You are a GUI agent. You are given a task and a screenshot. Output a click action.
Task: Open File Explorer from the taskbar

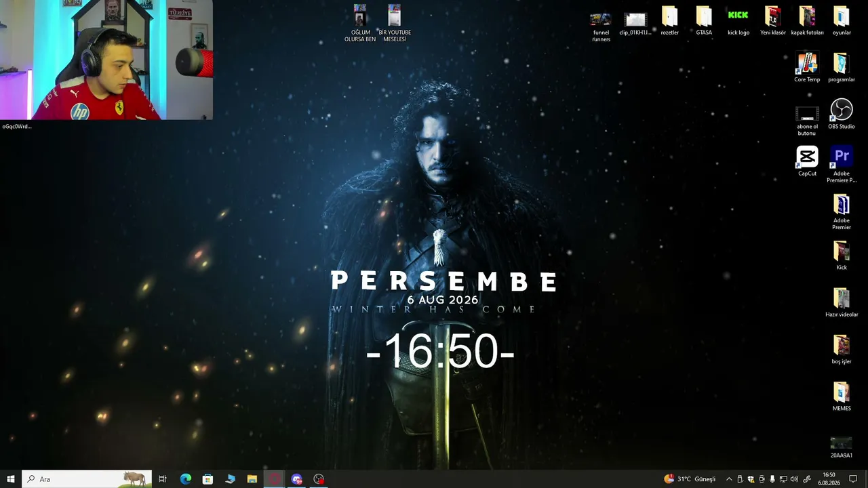pos(252,479)
